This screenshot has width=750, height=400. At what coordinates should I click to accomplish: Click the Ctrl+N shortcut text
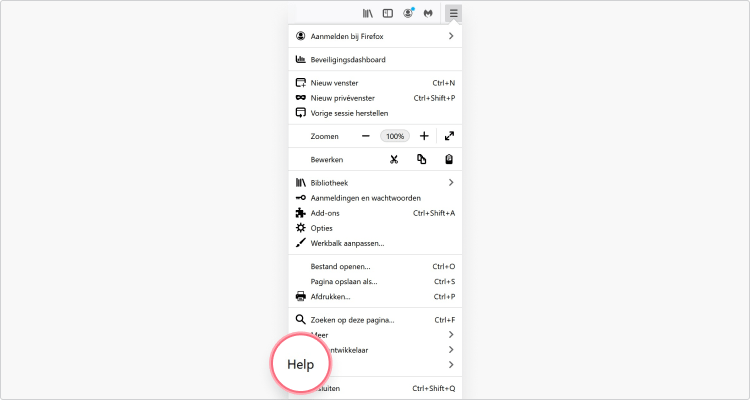click(x=444, y=83)
